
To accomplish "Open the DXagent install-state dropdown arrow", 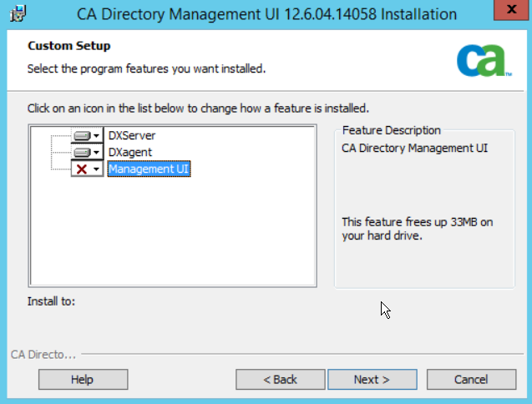I will pyautogui.click(x=97, y=152).
